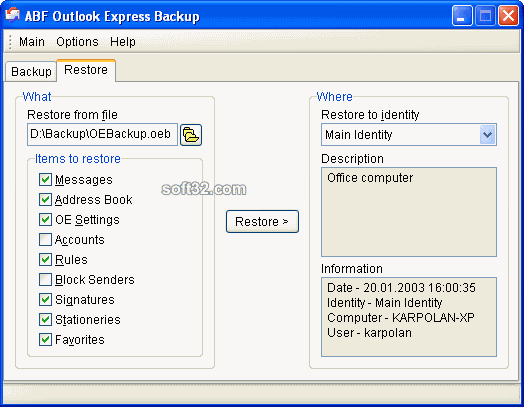The image size is (524, 407).
Task: Toggle the Stationeries checkbox
Action: (45, 319)
